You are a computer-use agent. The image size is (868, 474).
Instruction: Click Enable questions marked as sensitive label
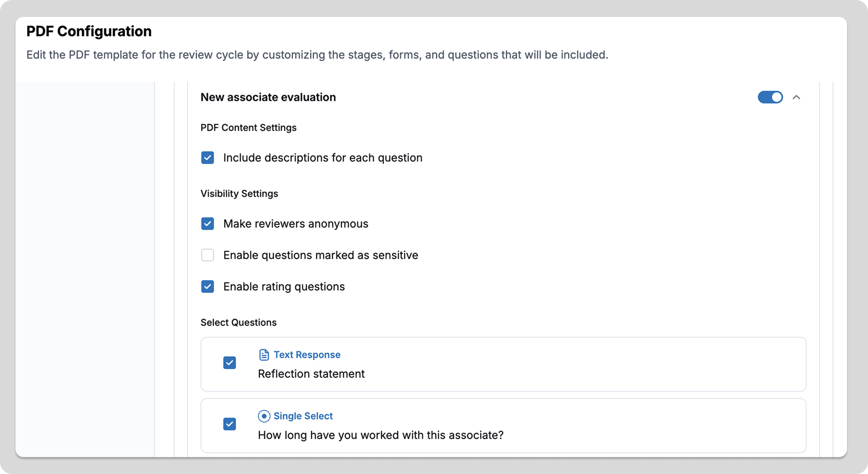tap(321, 255)
